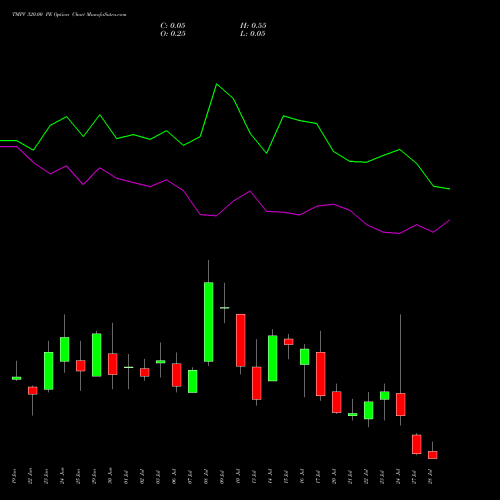Select the green candlestick for 23 Jun
The image size is (500, 500).
pos(49,371)
